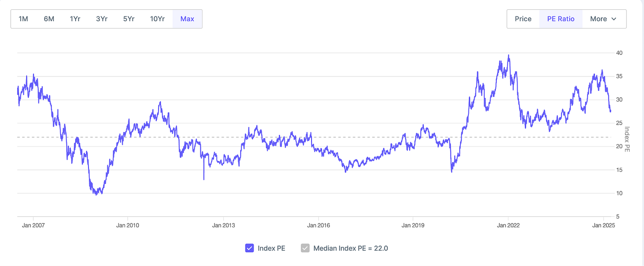The width and height of the screenshot is (644, 266).
Task: Switch to the 3Yr view
Action: [x=101, y=19]
